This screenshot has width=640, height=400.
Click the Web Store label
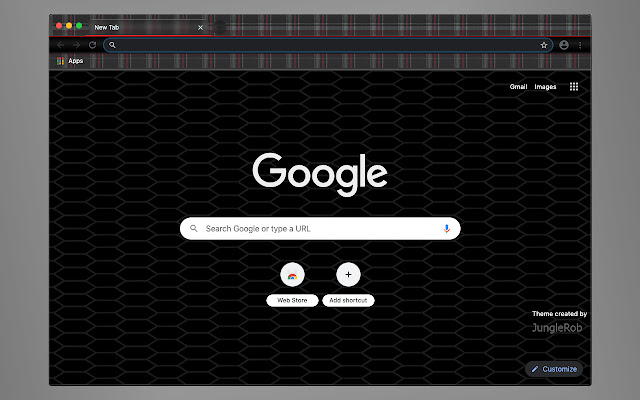(x=292, y=300)
